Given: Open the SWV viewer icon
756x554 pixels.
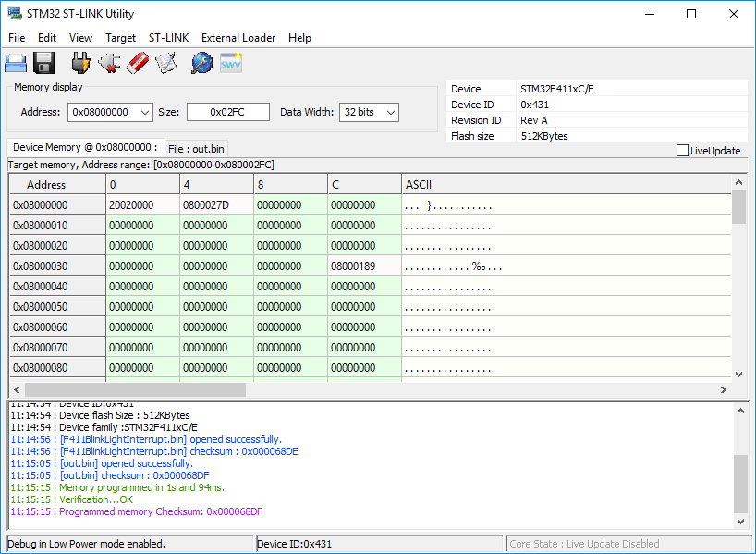Looking at the screenshot, I should click(230, 63).
